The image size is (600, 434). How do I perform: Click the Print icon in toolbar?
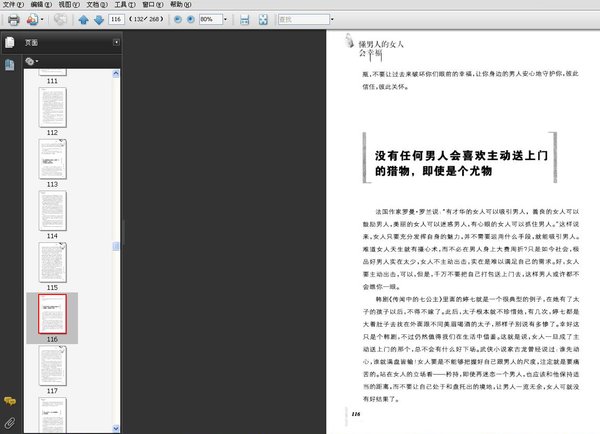(x=12, y=19)
